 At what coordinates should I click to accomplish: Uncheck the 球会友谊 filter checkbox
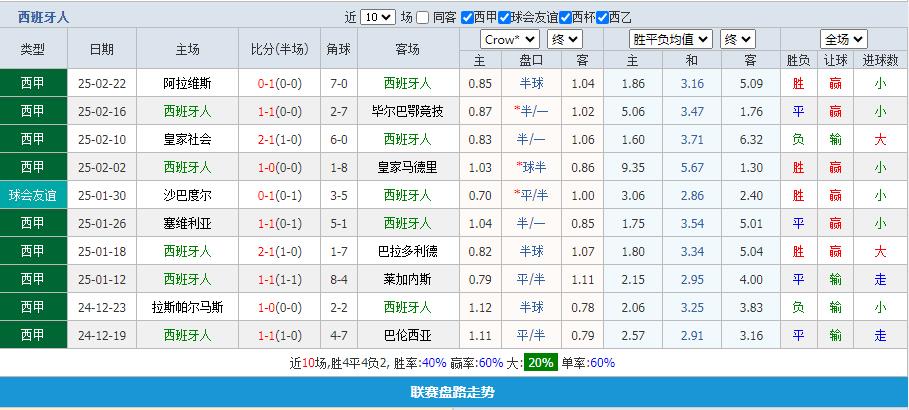504,17
